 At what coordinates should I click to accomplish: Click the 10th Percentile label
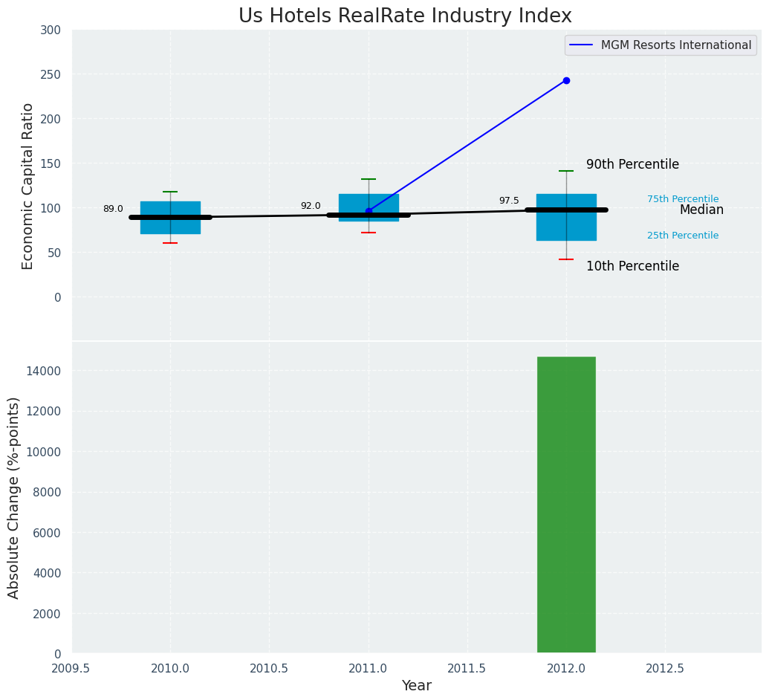(632, 266)
